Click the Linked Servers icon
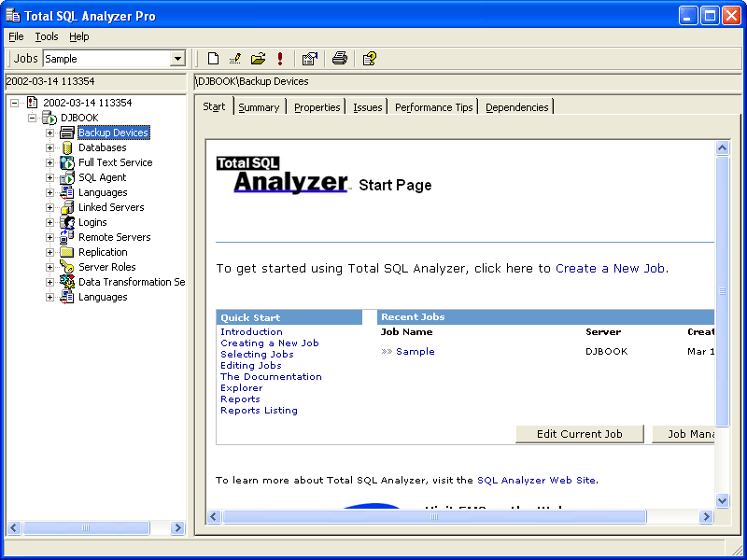Viewport: 747px width, 560px height. (x=67, y=207)
